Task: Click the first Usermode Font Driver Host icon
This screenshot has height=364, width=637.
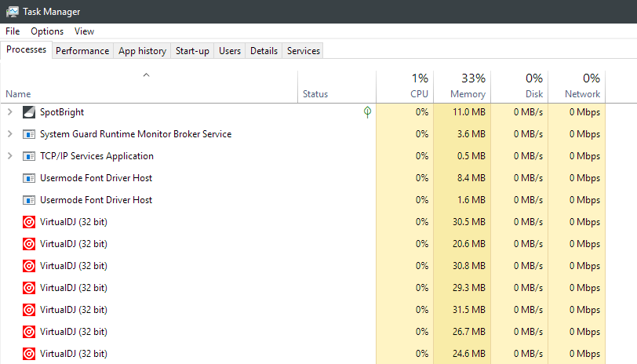Action: coord(29,178)
